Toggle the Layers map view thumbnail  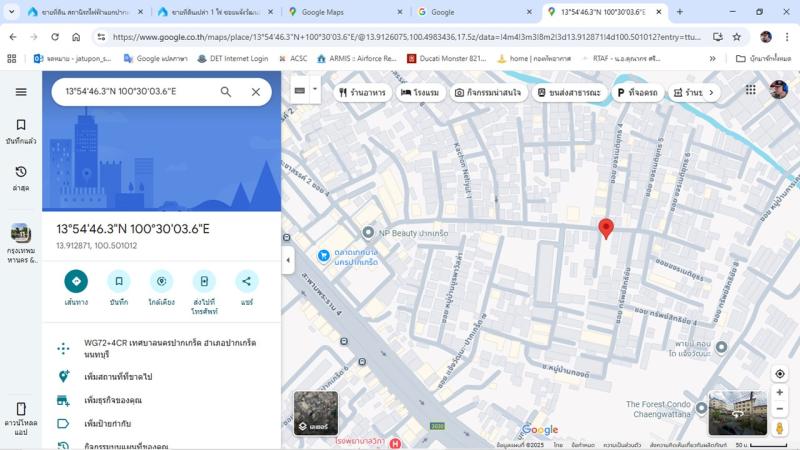(x=315, y=413)
